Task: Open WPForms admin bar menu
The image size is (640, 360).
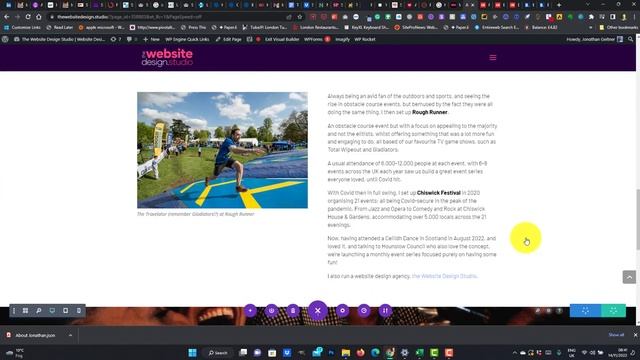Action: [x=317, y=39]
